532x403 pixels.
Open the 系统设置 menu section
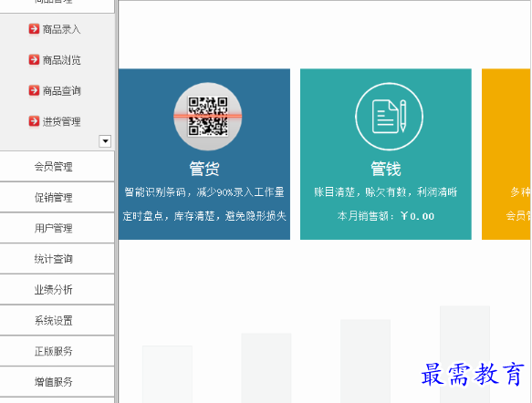[x=57, y=320]
